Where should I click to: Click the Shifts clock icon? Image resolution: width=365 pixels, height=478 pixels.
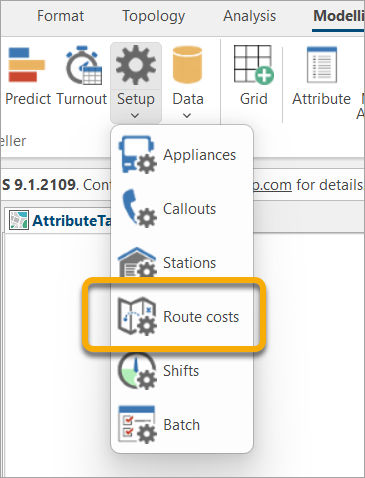pos(137,371)
